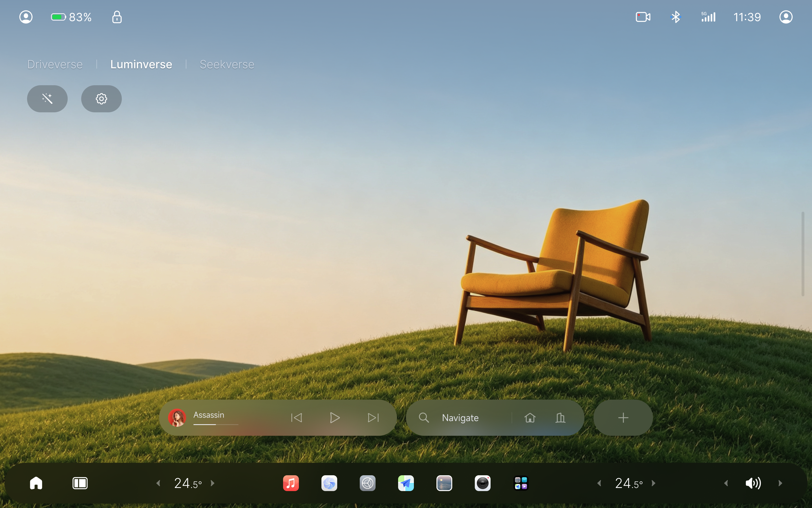Launch the camera app in dock

[482, 483]
